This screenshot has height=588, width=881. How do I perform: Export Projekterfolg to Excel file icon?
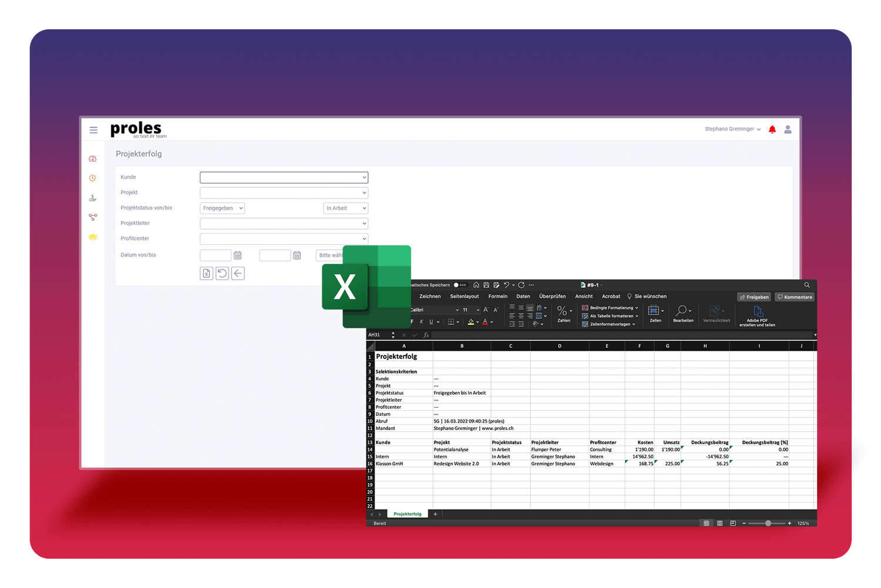tap(206, 273)
